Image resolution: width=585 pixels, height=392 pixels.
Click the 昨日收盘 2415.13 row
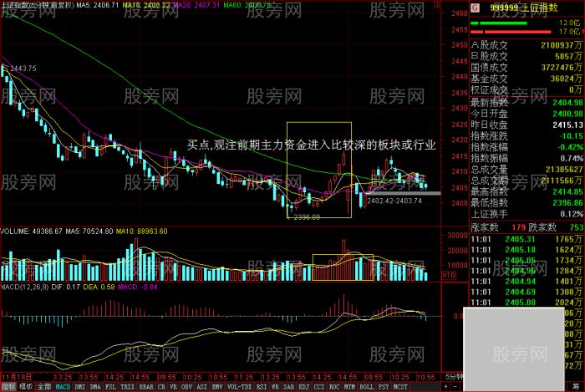[526, 125]
